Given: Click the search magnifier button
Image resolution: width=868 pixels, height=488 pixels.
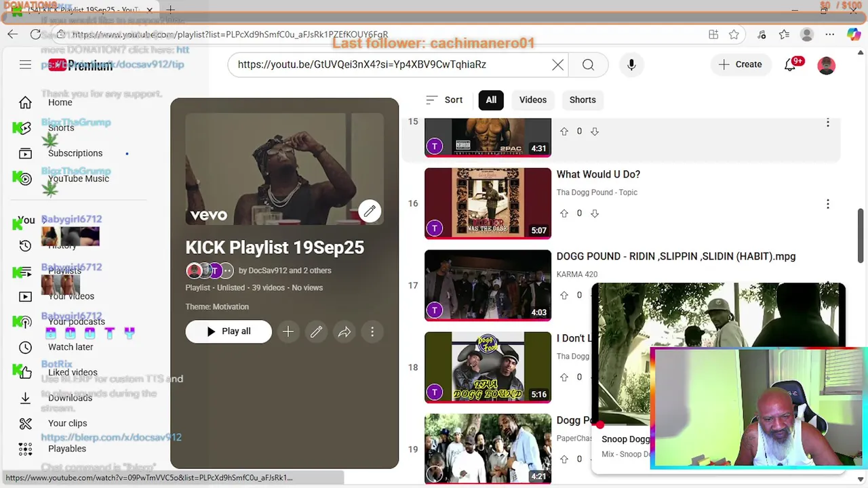Looking at the screenshot, I should [588, 64].
